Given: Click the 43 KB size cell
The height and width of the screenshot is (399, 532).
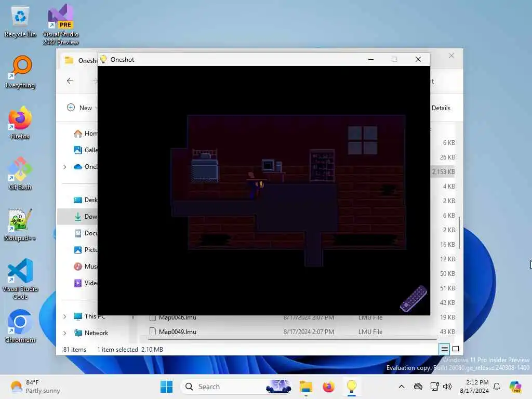Looking at the screenshot, I should tap(447, 331).
